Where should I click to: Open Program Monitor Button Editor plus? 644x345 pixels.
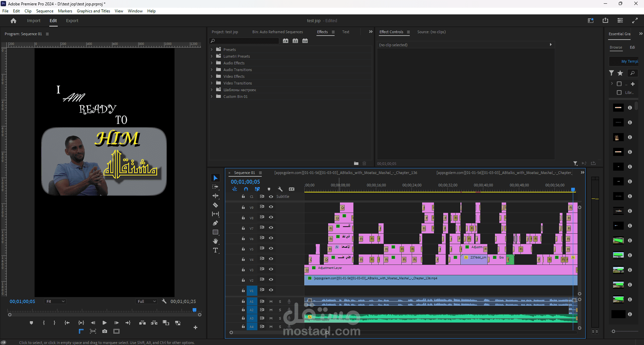[x=195, y=327]
